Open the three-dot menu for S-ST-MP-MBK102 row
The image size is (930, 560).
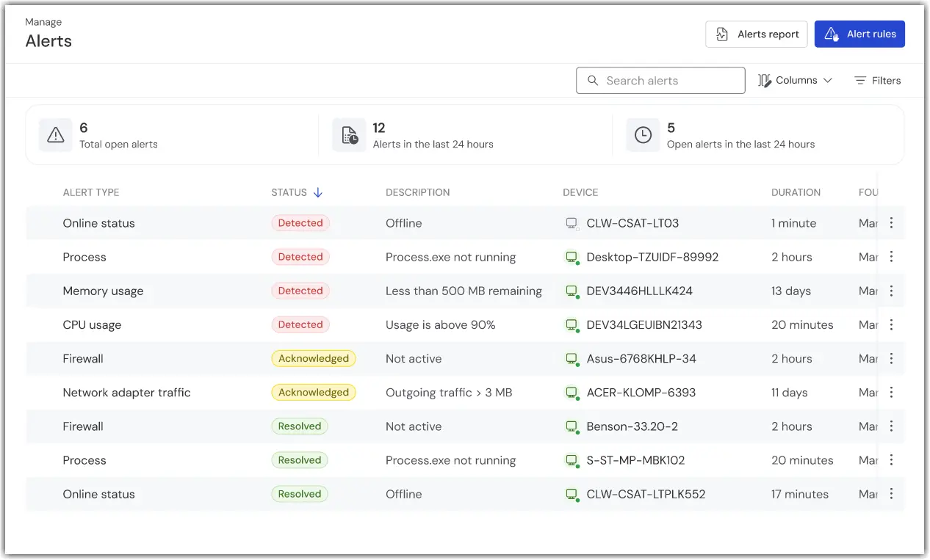[x=891, y=460]
